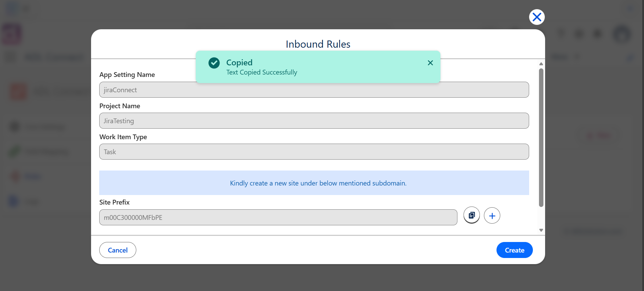Click the scrollbar up arrow
Viewport: 644px width, 291px height.
click(x=541, y=64)
